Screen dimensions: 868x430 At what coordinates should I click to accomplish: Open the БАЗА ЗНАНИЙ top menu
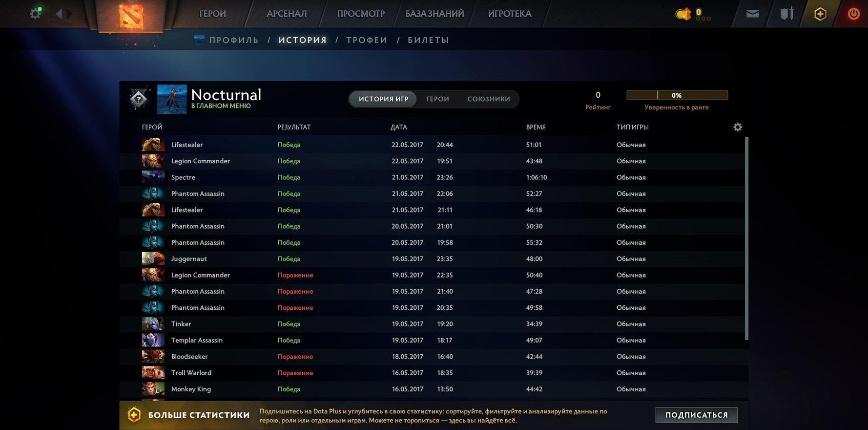pos(434,14)
